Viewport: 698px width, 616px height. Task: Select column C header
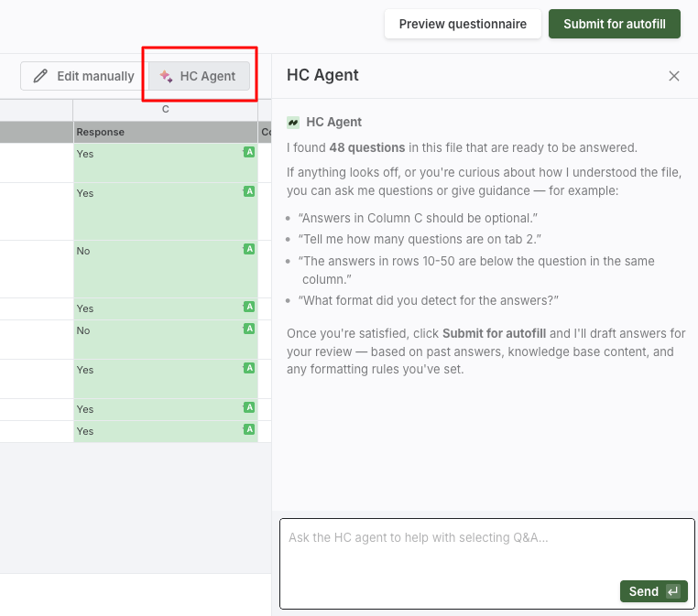[166, 110]
